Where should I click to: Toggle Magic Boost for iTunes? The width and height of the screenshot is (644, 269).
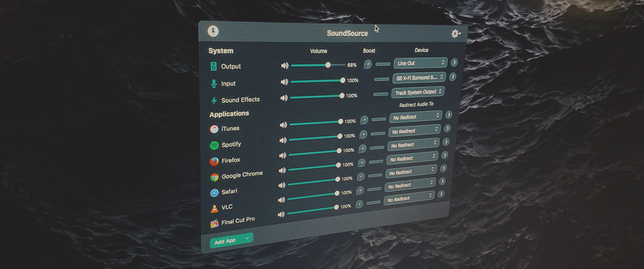click(364, 120)
